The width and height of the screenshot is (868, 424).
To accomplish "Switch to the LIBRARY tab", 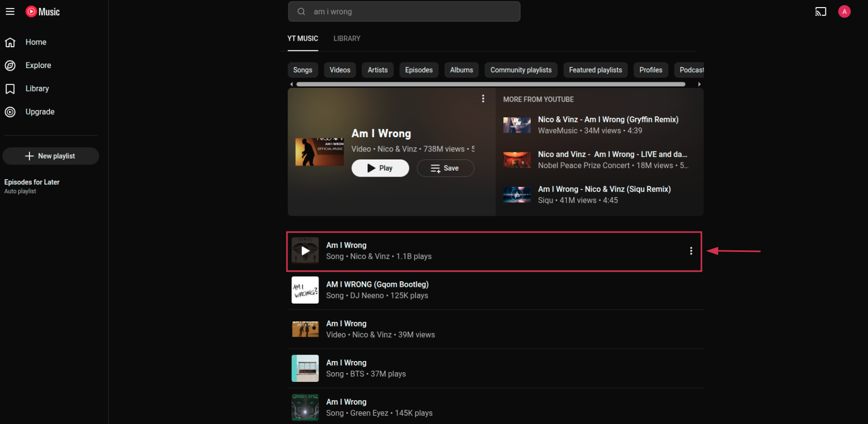I will coord(347,39).
